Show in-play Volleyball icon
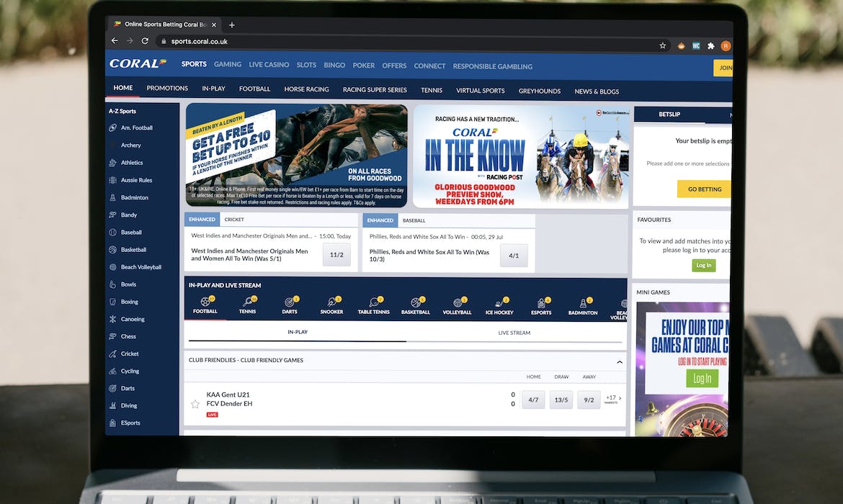 click(x=457, y=302)
